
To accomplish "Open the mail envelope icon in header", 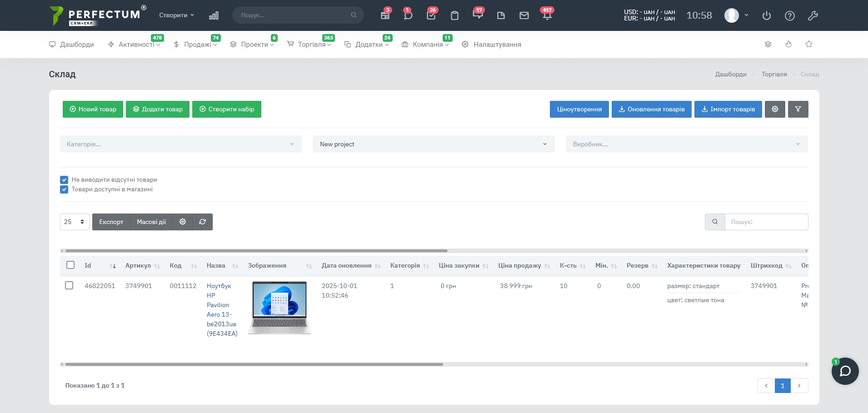I will 524,15.
